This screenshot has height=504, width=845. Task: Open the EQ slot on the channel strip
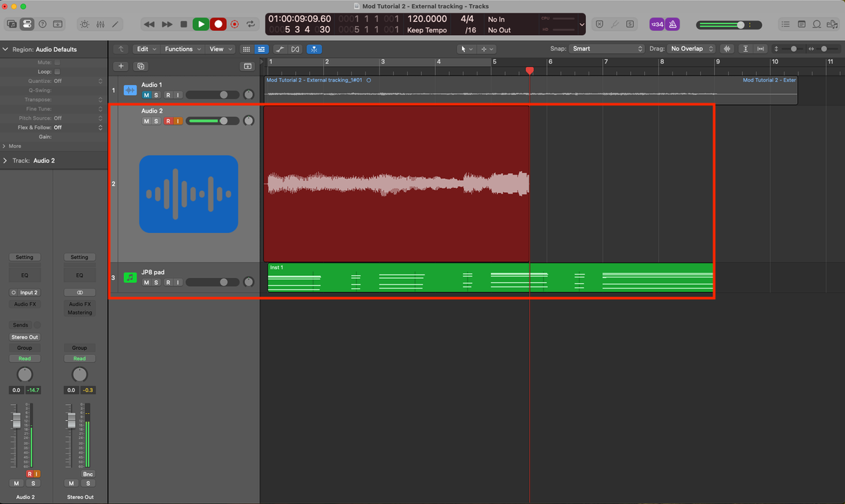click(25, 274)
